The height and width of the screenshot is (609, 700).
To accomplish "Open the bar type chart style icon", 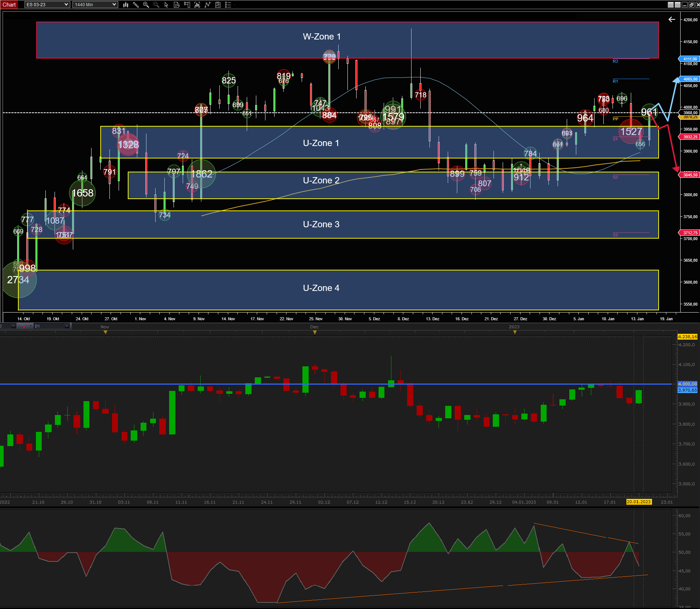I will click(126, 5).
